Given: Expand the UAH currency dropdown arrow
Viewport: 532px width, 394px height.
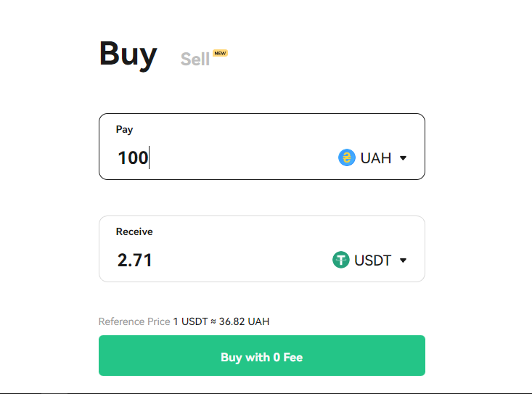Looking at the screenshot, I should pyautogui.click(x=403, y=158).
